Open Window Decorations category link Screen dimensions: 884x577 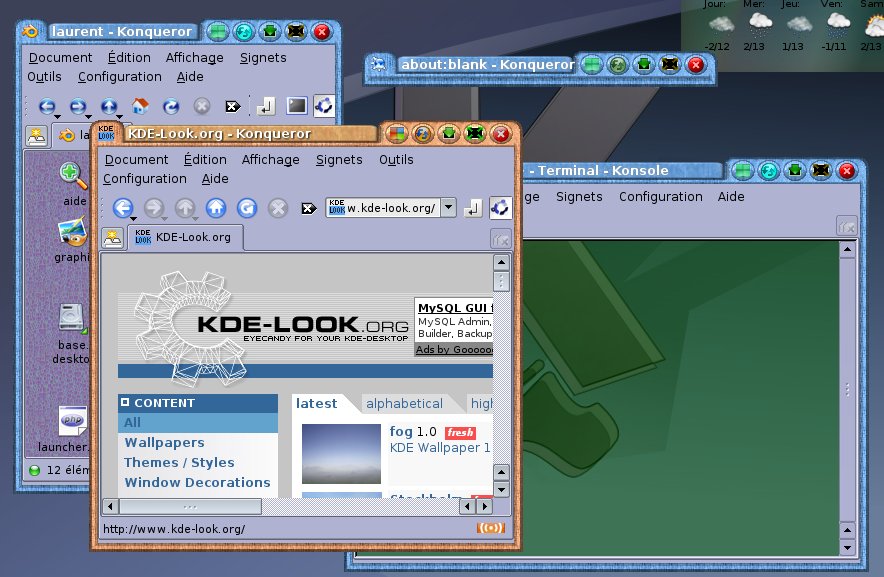(x=197, y=483)
